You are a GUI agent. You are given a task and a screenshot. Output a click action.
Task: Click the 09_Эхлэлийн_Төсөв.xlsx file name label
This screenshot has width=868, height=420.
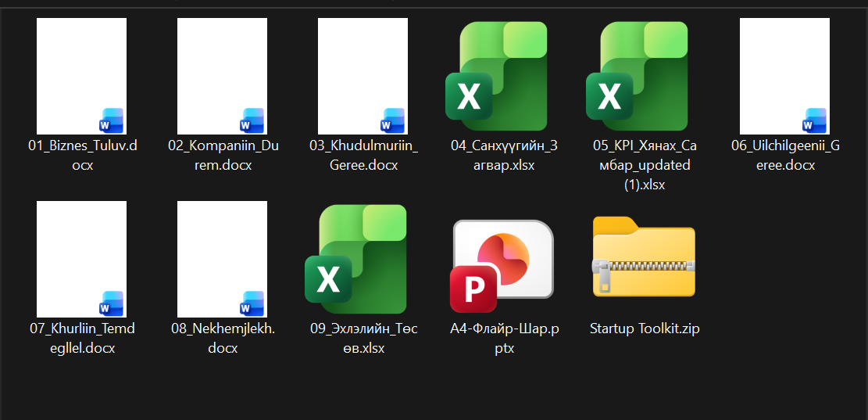(363, 339)
